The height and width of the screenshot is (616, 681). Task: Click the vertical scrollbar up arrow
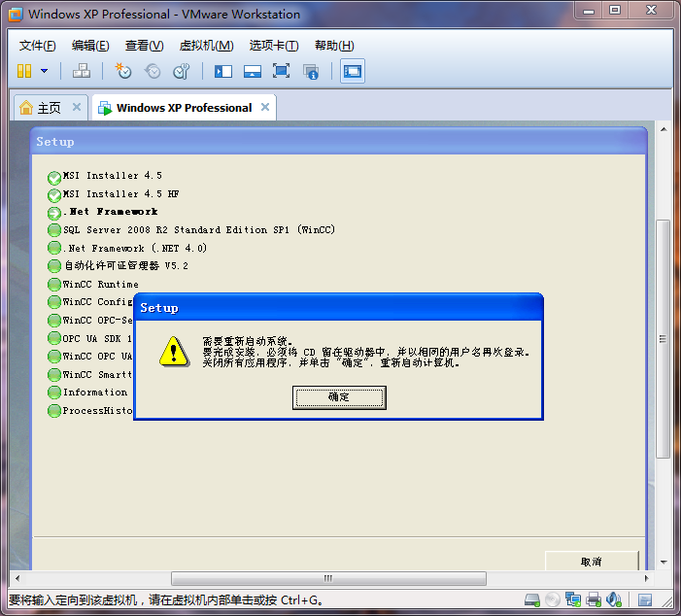(664, 129)
